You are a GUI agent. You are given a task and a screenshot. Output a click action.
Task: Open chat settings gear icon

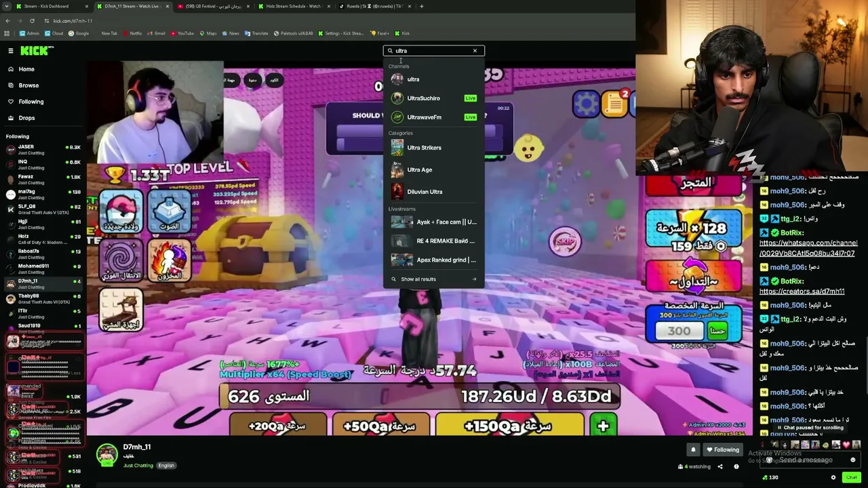pyautogui.click(x=833, y=478)
